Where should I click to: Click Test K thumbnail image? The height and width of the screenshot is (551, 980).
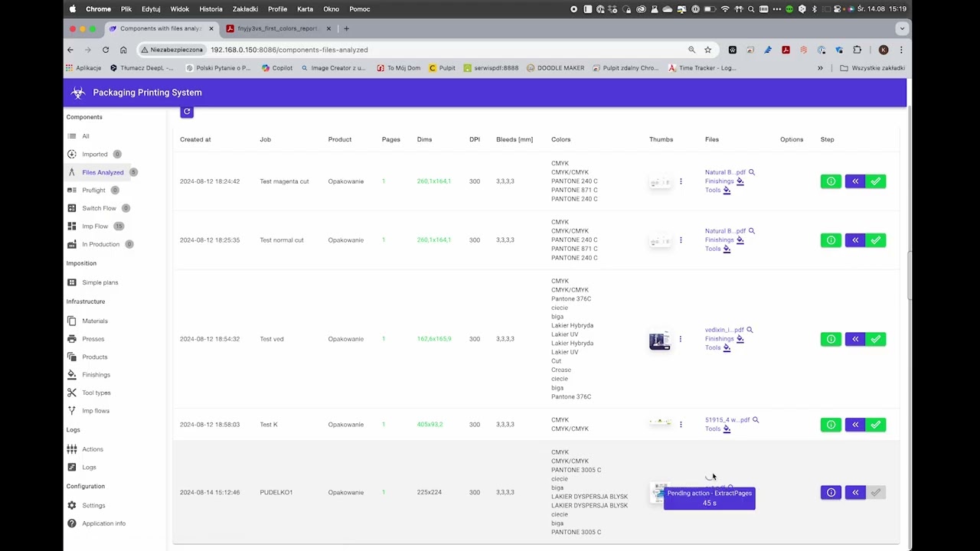click(660, 422)
